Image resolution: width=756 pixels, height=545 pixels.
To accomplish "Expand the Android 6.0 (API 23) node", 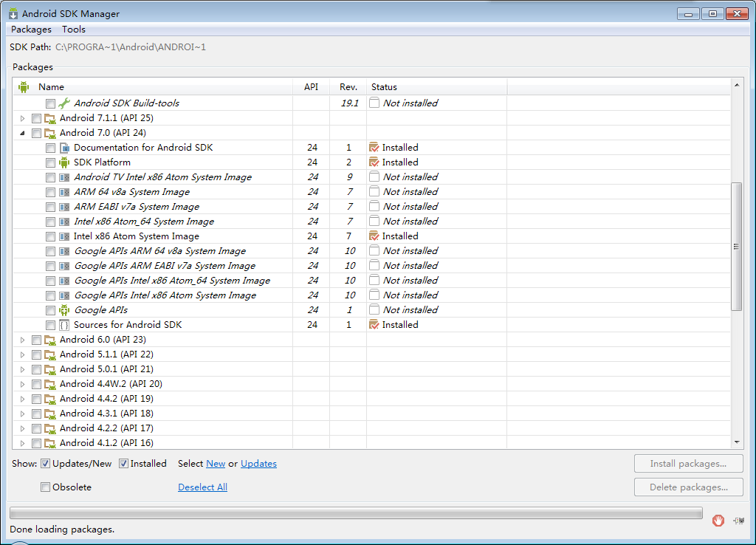I will tap(22, 340).
